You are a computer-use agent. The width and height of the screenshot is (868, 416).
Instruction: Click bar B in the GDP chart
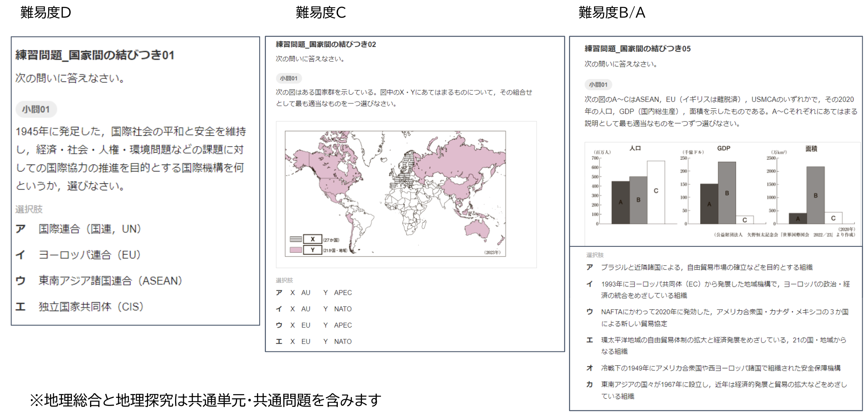pyautogui.click(x=727, y=193)
